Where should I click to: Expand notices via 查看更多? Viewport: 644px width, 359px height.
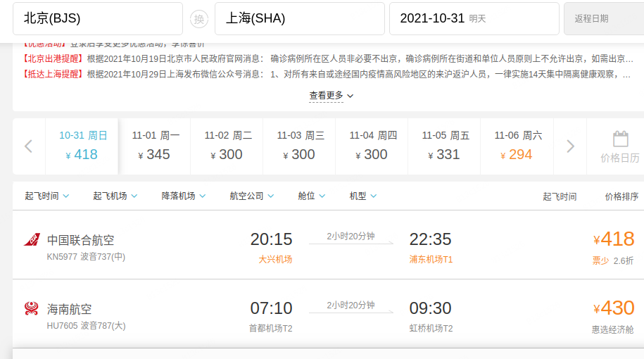coord(331,96)
